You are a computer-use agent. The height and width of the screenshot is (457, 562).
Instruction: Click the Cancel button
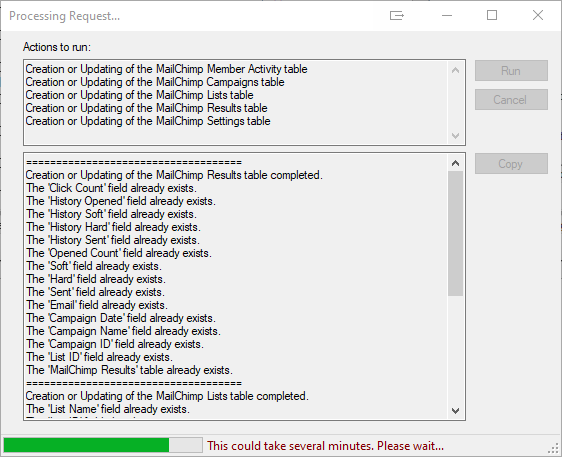pyautogui.click(x=511, y=99)
